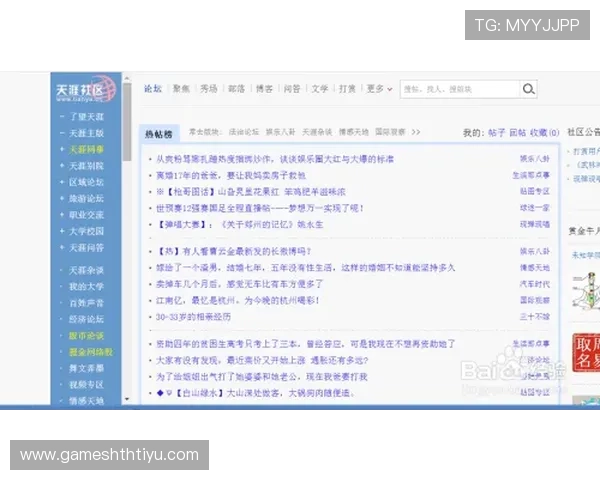600x480 pixels.
Task: Open post 【弹唱大赛】关于郑州的记忆
Action: 240,224
